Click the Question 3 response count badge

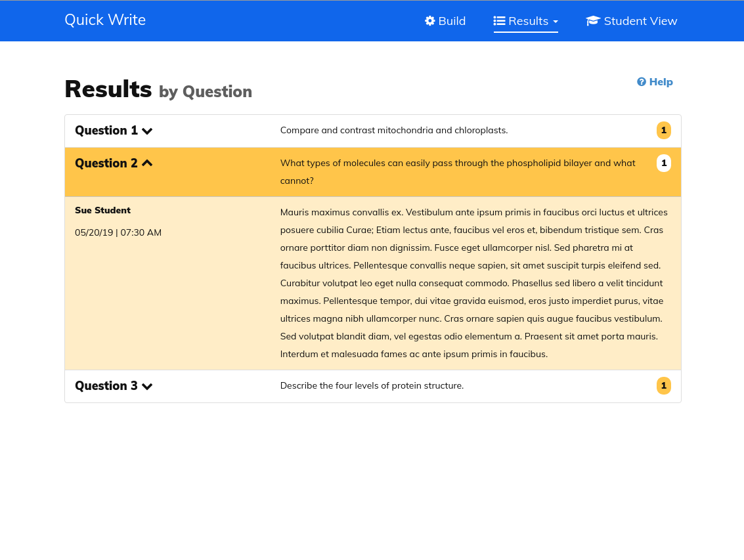pos(663,386)
